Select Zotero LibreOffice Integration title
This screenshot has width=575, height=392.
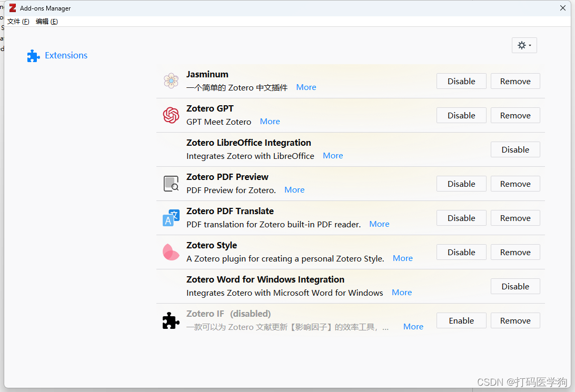point(249,143)
